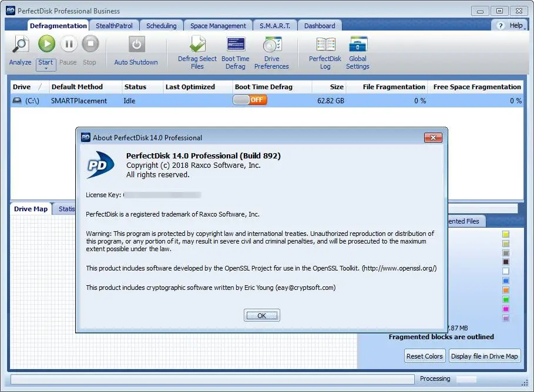Click the C: drive icon in the list
534x392 pixels.
[16, 100]
